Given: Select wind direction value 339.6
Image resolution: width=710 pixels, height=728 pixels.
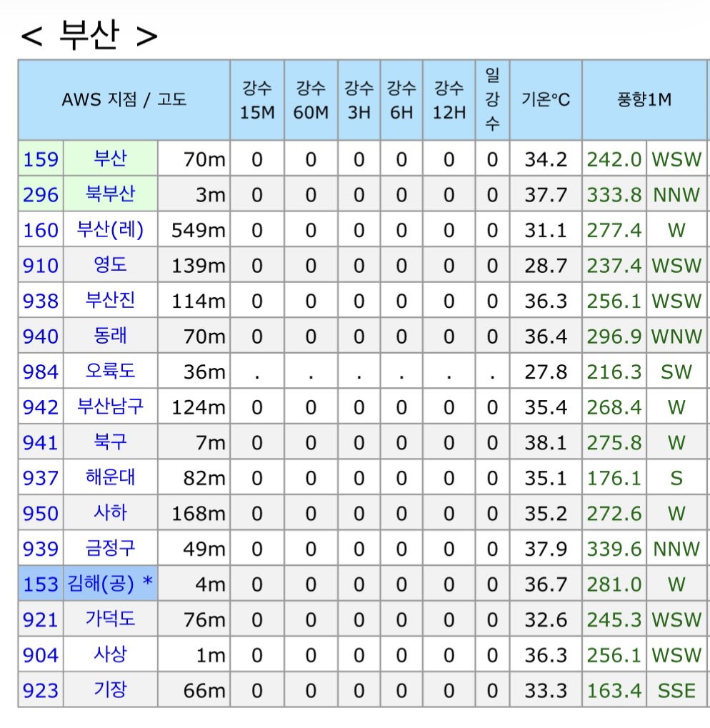Looking at the screenshot, I should click(614, 549).
